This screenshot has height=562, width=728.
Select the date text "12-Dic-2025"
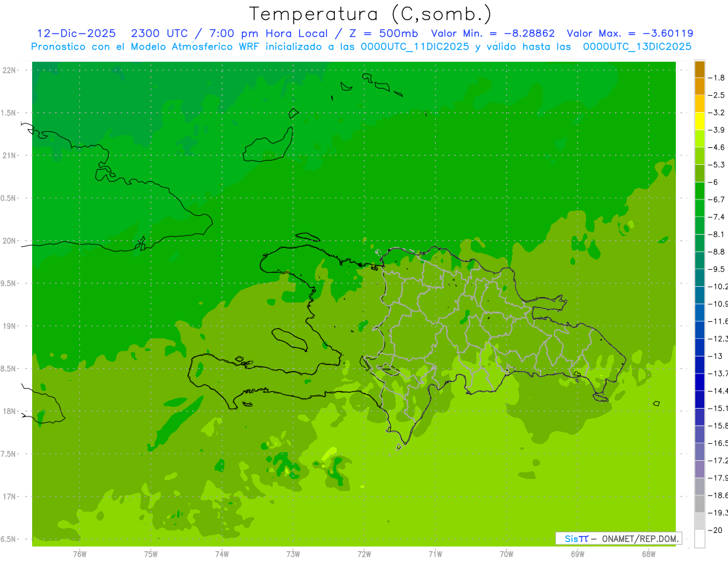pos(76,33)
